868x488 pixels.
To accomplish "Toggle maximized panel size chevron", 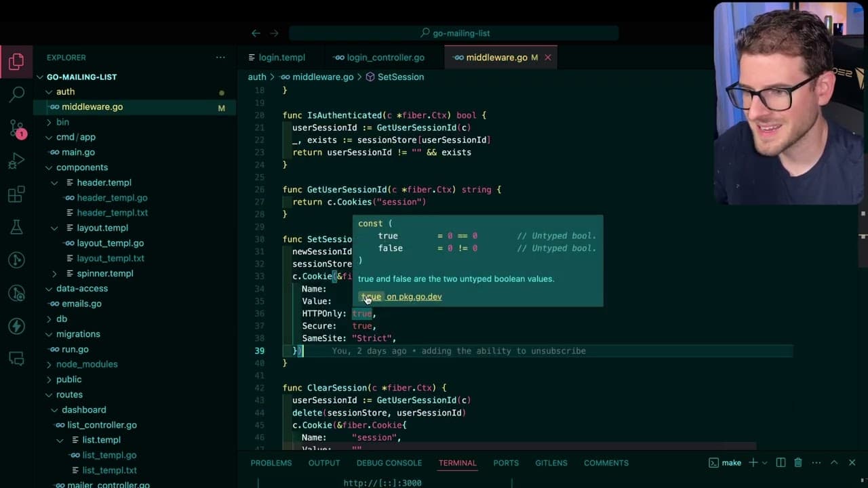I will tap(834, 463).
